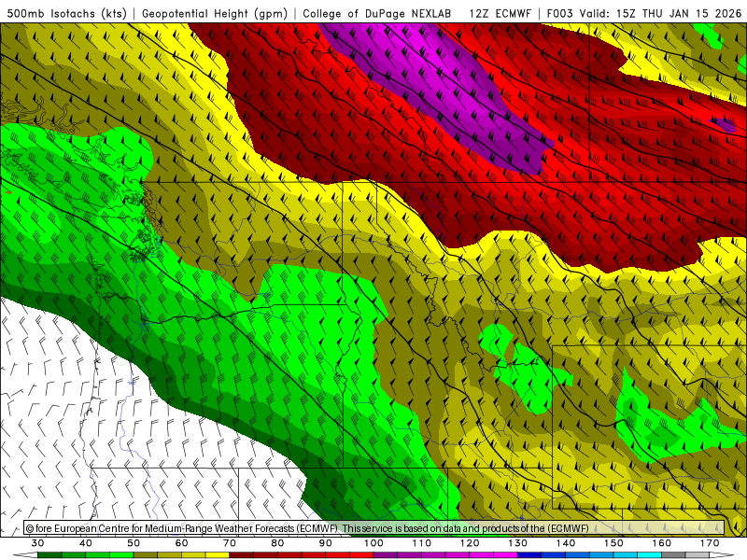The height and width of the screenshot is (560, 747).
Task: Click the '110' colorbar label
Action: point(422,543)
